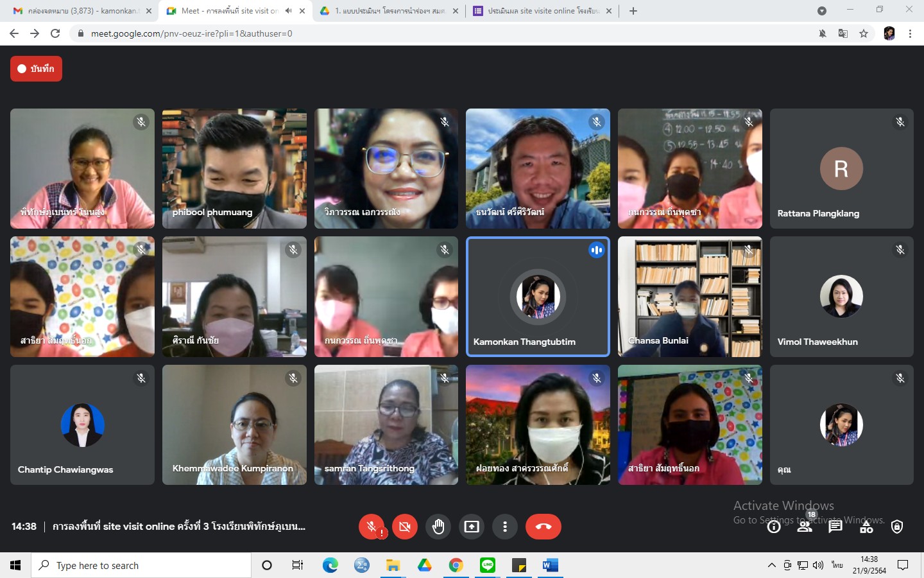Open Chrome's three-dot browser menu

[x=910, y=33]
